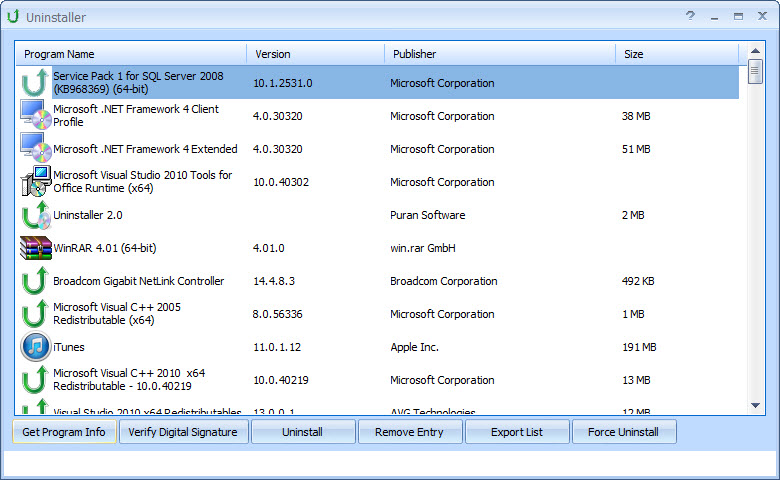Click Apple Inc. publisher cell

414,347
